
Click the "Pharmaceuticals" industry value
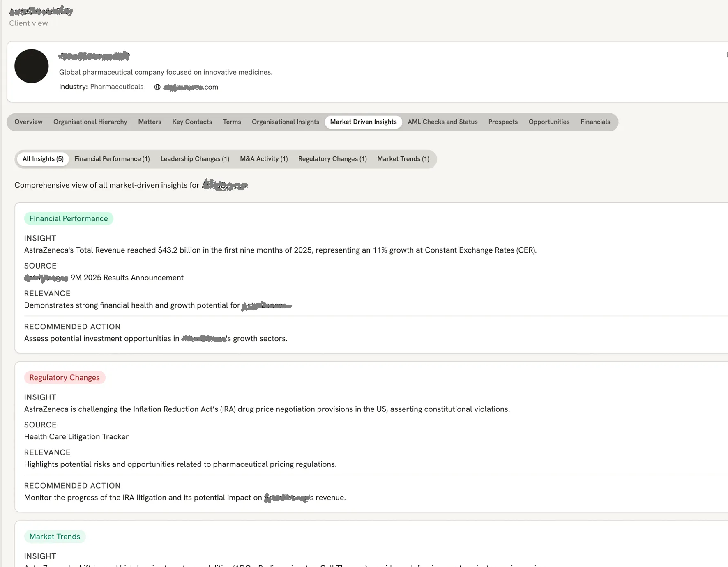tap(117, 87)
